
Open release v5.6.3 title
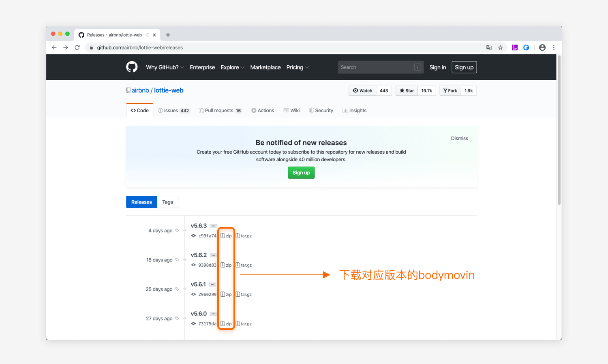pos(199,226)
